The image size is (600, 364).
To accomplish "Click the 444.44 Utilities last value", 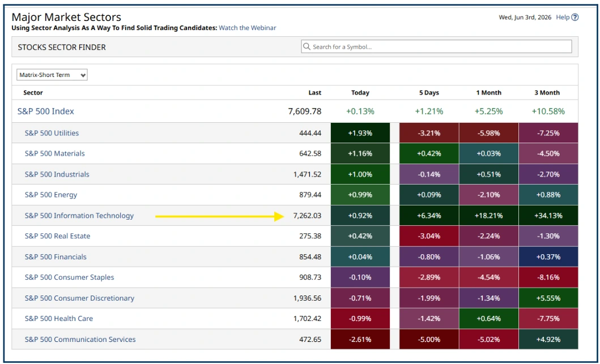I will coord(310,133).
